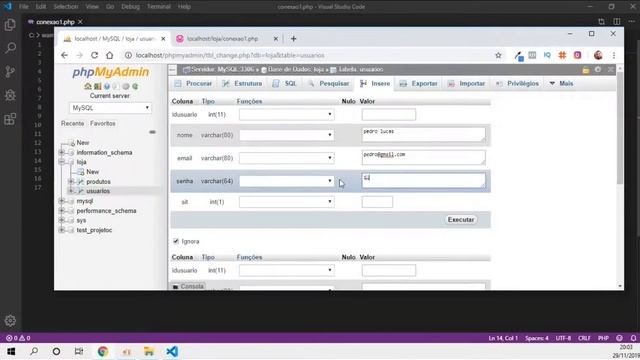Select the usuarios table in tree
Viewport: 640px width, 360px height.
point(98,191)
